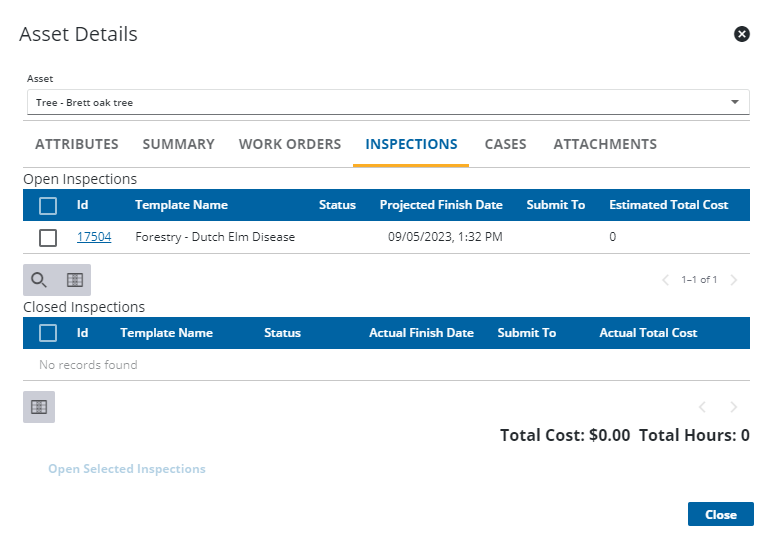The height and width of the screenshot is (551, 773).
Task: Click Open Selected Inspections
Action: point(127,469)
